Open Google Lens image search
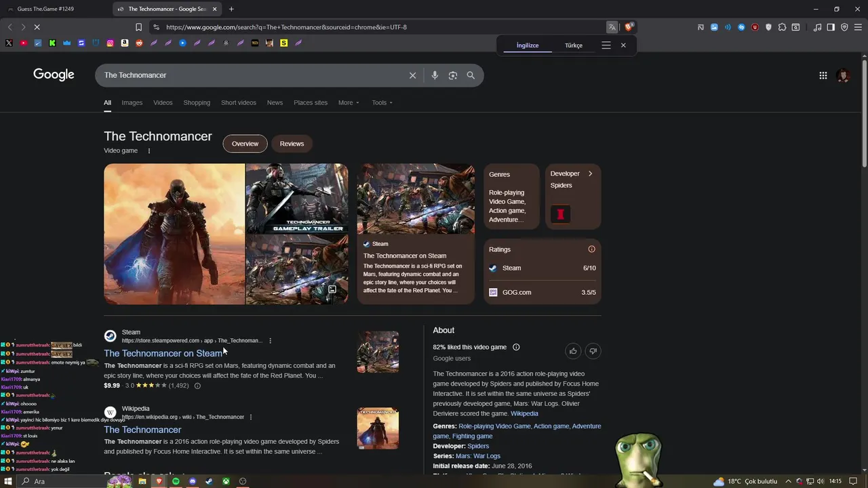This screenshot has width=868, height=488. pos(453,75)
